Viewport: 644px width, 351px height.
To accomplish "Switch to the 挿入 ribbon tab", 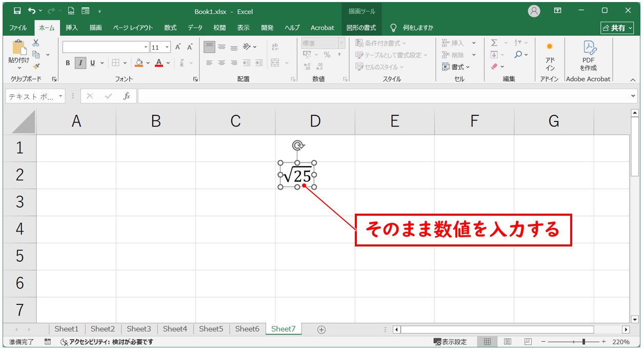I will tap(71, 28).
